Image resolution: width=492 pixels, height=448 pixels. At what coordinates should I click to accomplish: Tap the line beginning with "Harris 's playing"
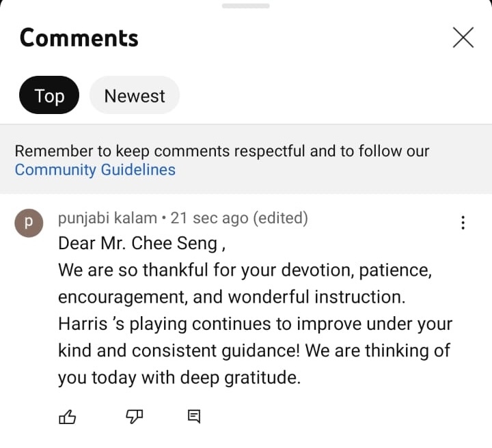coord(255,324)
